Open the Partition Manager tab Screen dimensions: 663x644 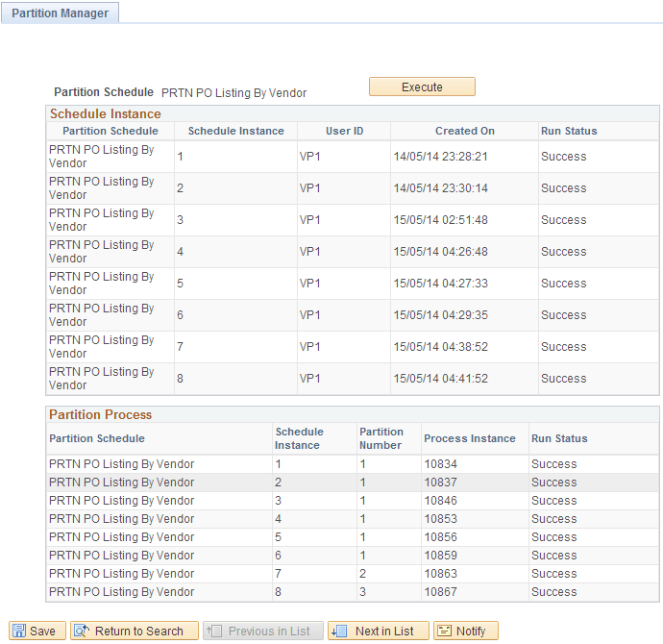coord(60,13)
